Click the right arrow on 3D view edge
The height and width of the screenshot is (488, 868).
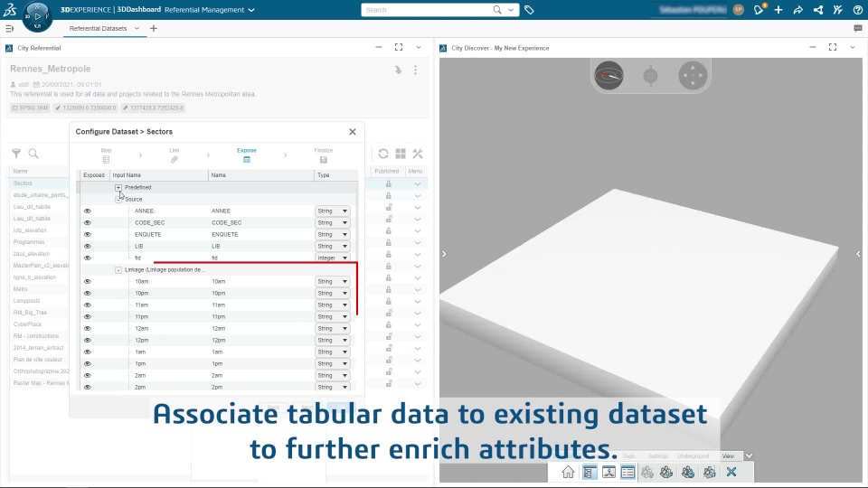point(444,254)
